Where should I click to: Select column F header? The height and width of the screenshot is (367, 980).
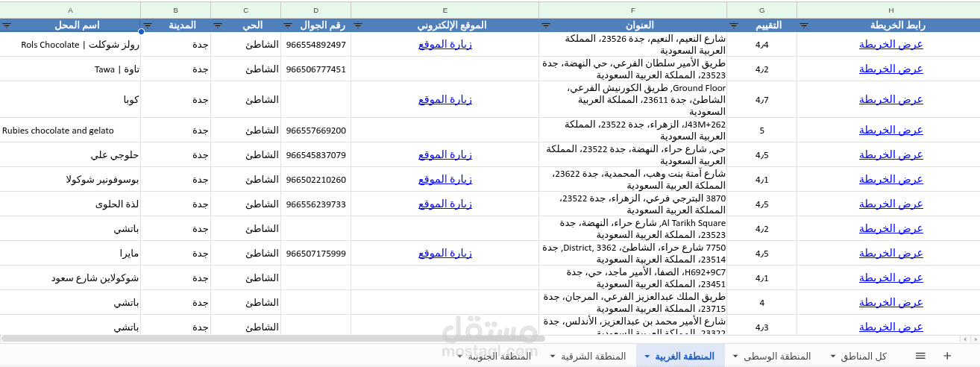(x=633, y=10)
